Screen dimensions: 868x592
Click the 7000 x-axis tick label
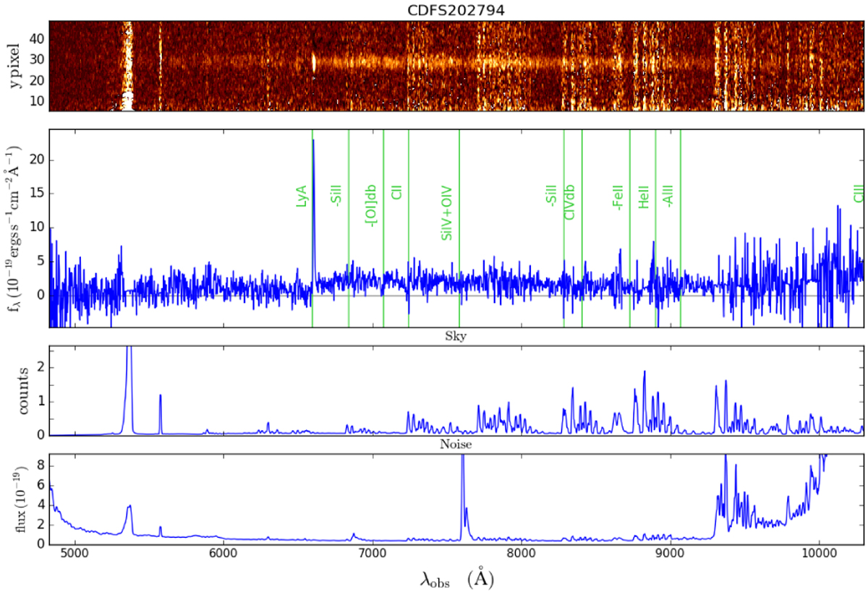click(372, 557)
